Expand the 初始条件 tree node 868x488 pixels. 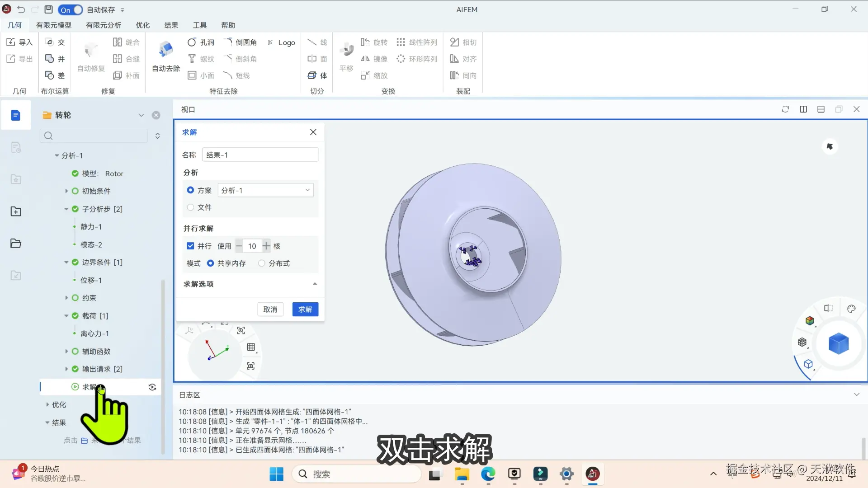click(x=66, y=191)
